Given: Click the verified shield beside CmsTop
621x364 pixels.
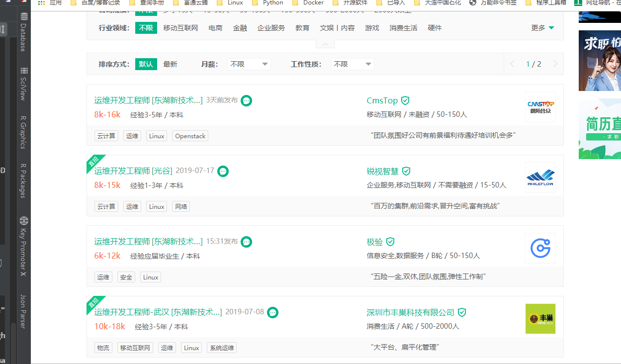Looking at the screenshot, I should coord(405,100).
